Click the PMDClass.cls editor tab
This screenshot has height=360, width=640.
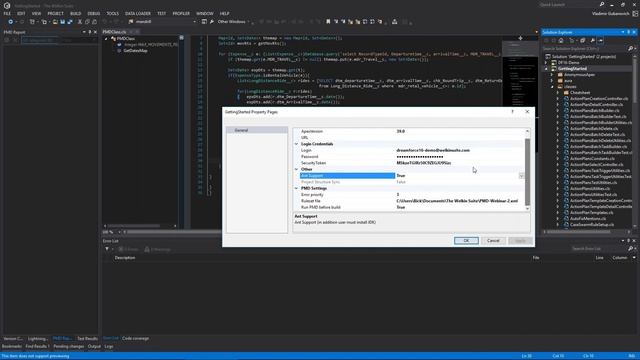coord(114,32)
